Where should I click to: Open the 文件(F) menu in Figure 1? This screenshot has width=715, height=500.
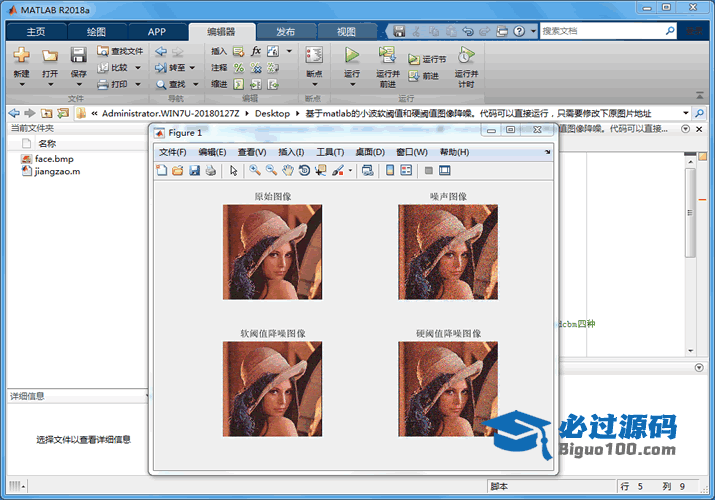(172, 152)
